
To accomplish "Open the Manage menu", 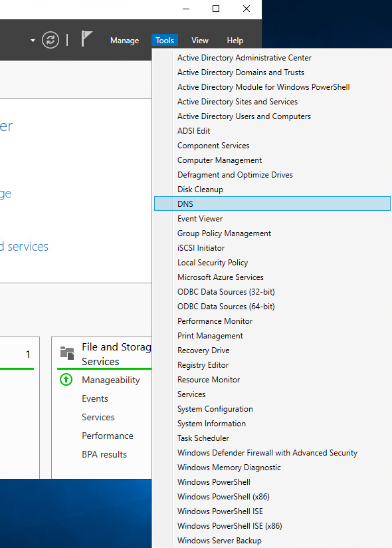I will click(125, 41).
